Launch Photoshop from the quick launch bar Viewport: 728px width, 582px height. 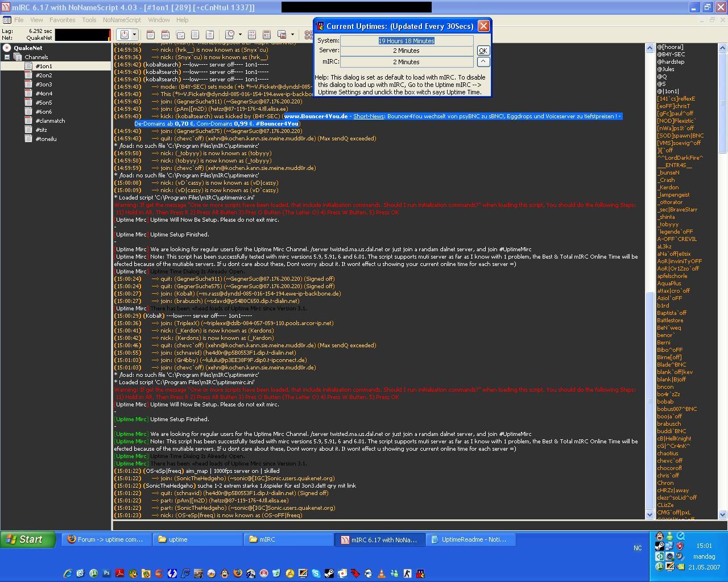106,573
